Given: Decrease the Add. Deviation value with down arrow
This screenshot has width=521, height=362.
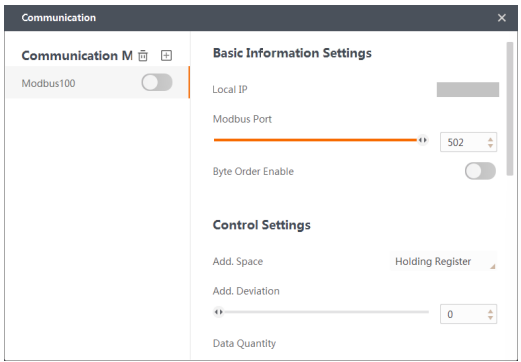Looking at the screenshot, I should (x=490, y=317).
